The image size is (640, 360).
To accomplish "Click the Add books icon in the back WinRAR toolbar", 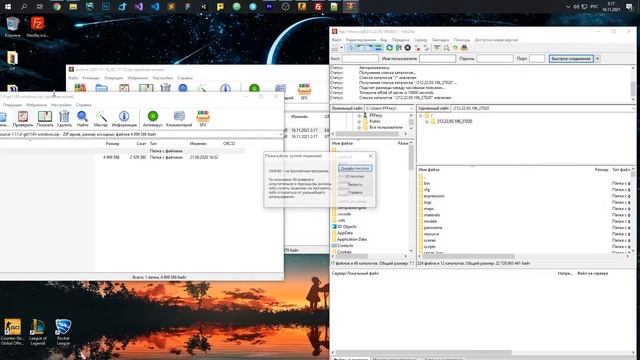I will (80, 88).
